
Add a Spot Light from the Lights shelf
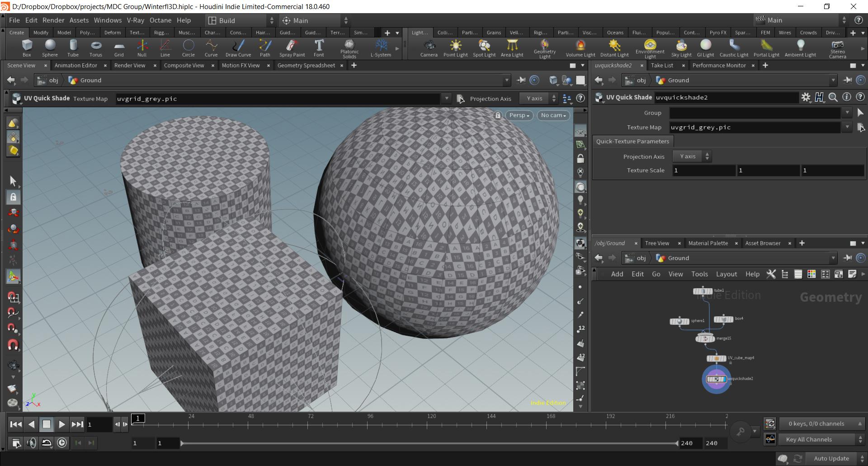tap(484, 48)
